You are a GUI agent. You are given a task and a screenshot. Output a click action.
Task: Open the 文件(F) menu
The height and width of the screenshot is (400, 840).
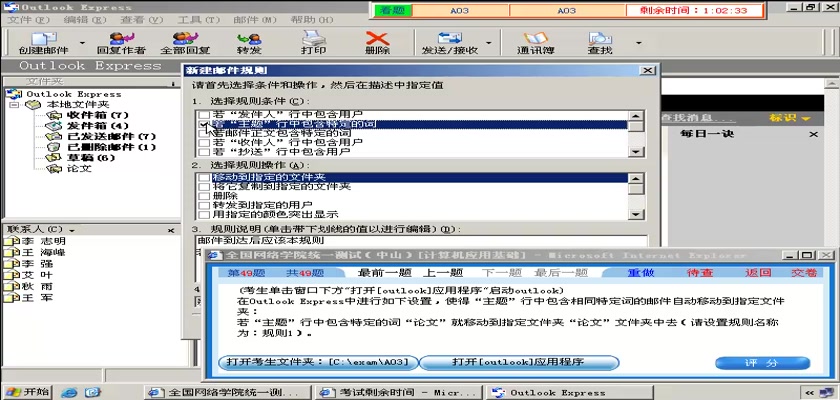pos(28,20)
